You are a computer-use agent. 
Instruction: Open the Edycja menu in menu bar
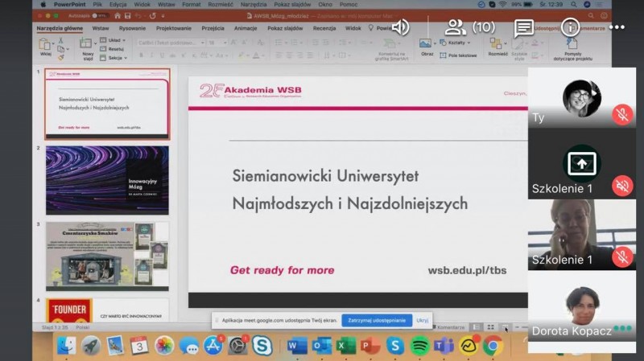(118, 5)
